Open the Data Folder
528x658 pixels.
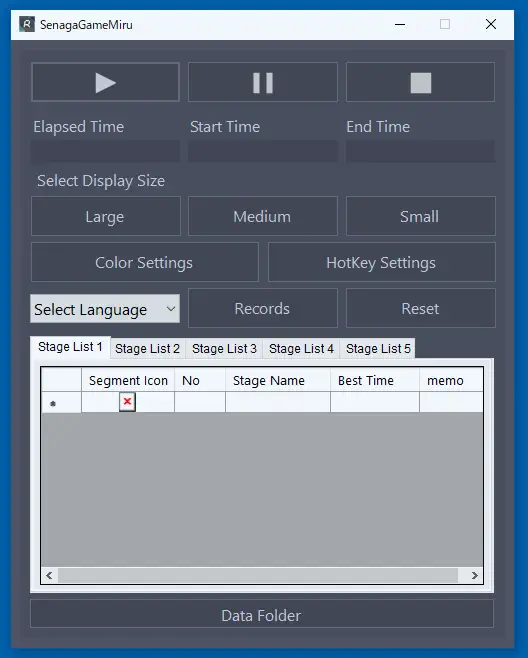click(262, 614)
